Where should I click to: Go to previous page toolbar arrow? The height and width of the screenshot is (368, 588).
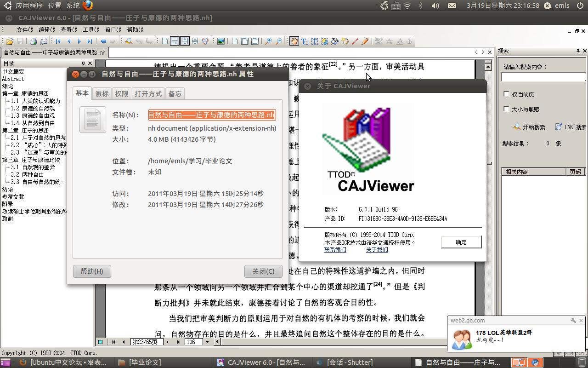[69, 41]
